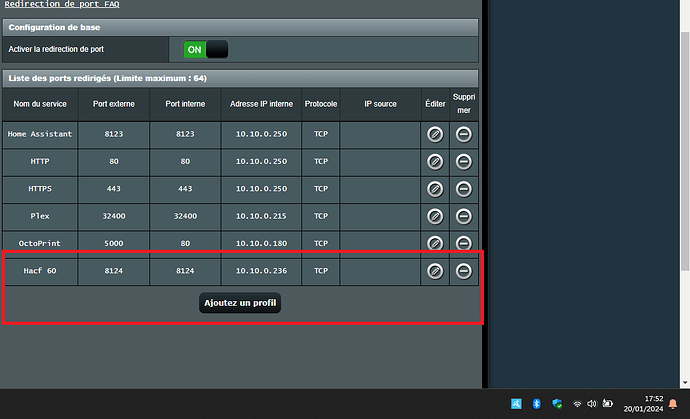
Task: Click the scrollbar down arrow
Action: click(x=685, y=383)
